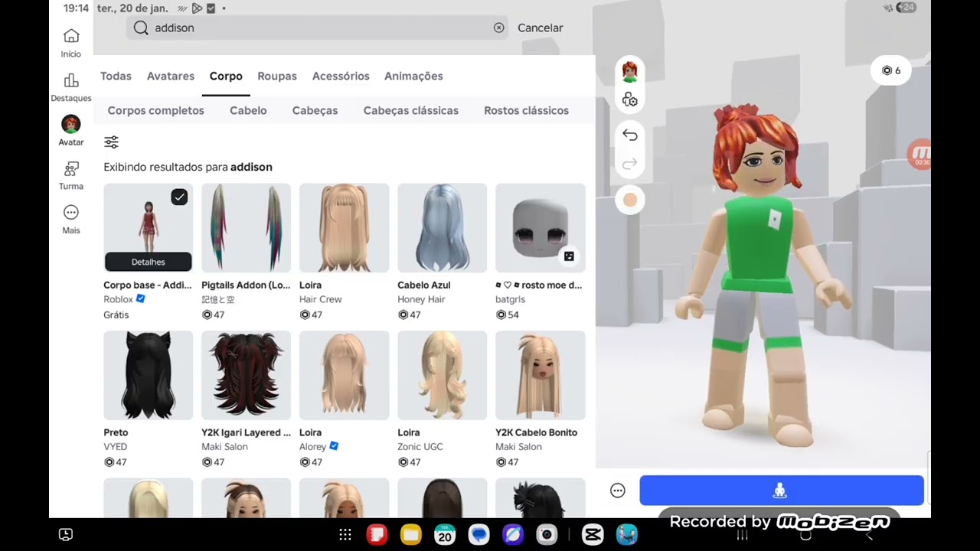Image resolution: width=980 pixels, height=551 pixels.
Task: Click the Zonic UGC creator name
Action: click(420, 446)
